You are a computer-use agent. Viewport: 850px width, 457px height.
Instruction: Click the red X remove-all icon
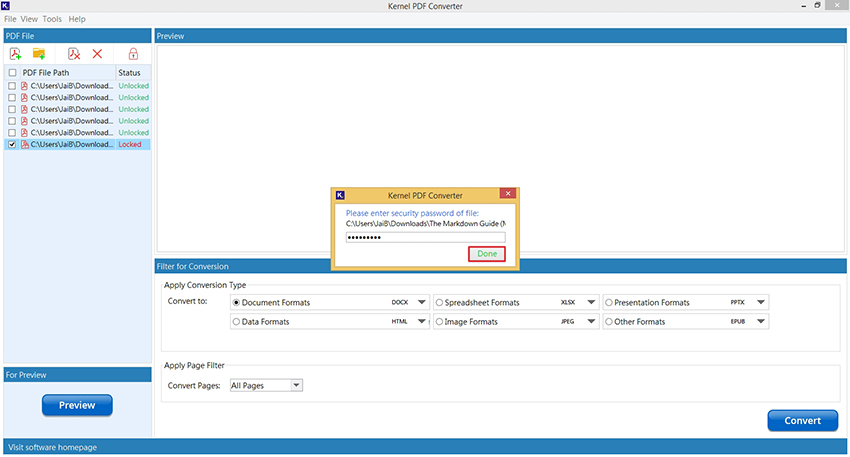tap(97, 54)
